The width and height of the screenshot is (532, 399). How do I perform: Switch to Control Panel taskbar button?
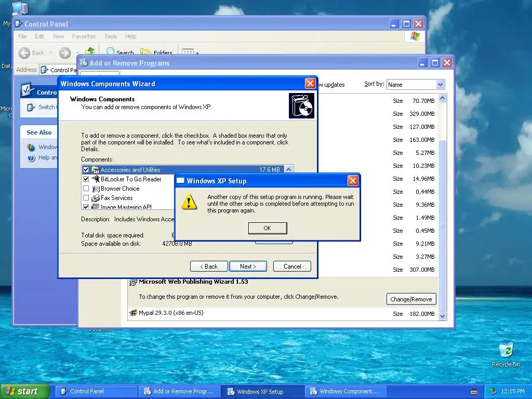(x=96, y=391)
